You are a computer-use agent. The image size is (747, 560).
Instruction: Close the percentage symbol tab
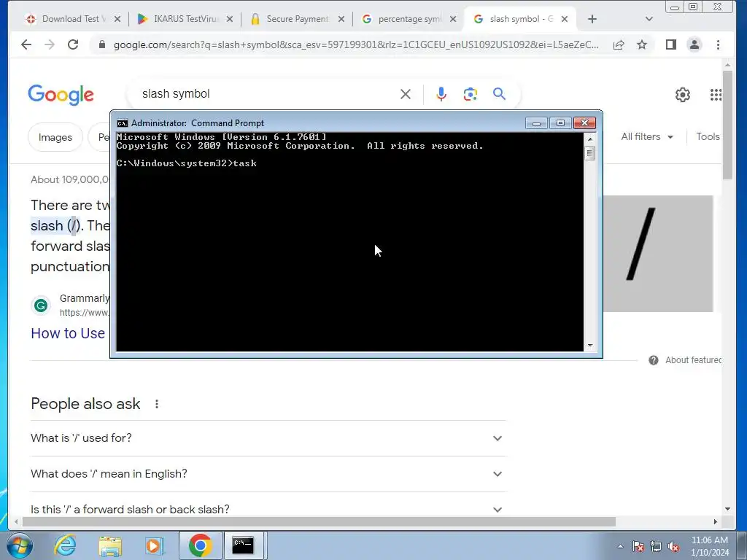point(453,19)
